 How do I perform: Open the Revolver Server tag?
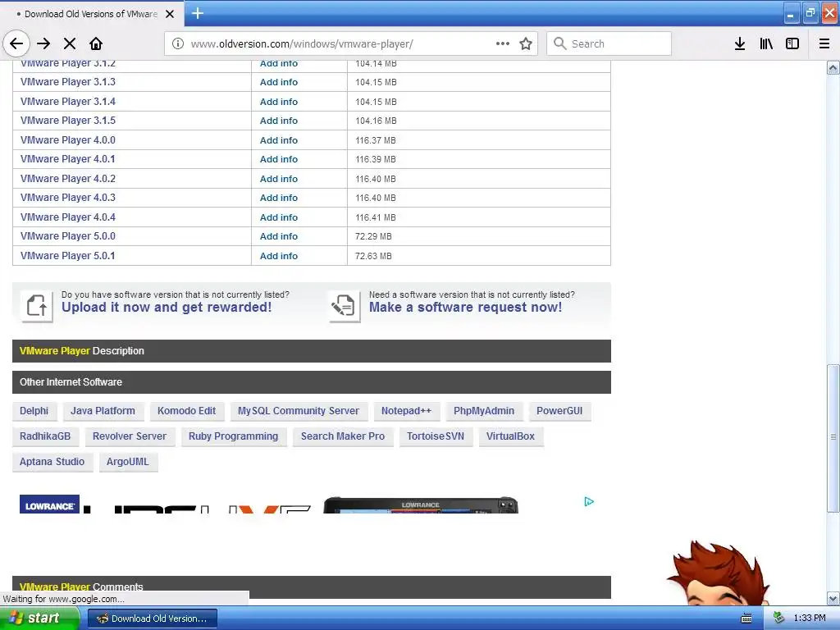coord(130,436)
